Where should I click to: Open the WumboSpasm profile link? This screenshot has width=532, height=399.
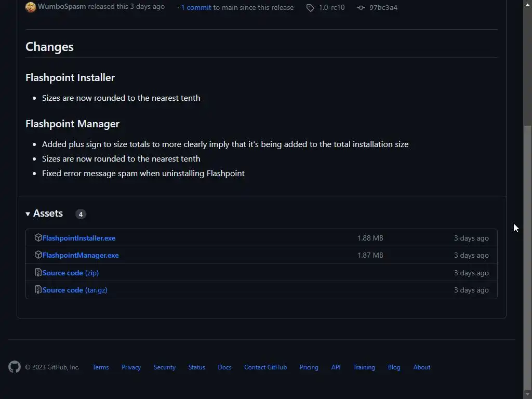[x=62, y=7]
